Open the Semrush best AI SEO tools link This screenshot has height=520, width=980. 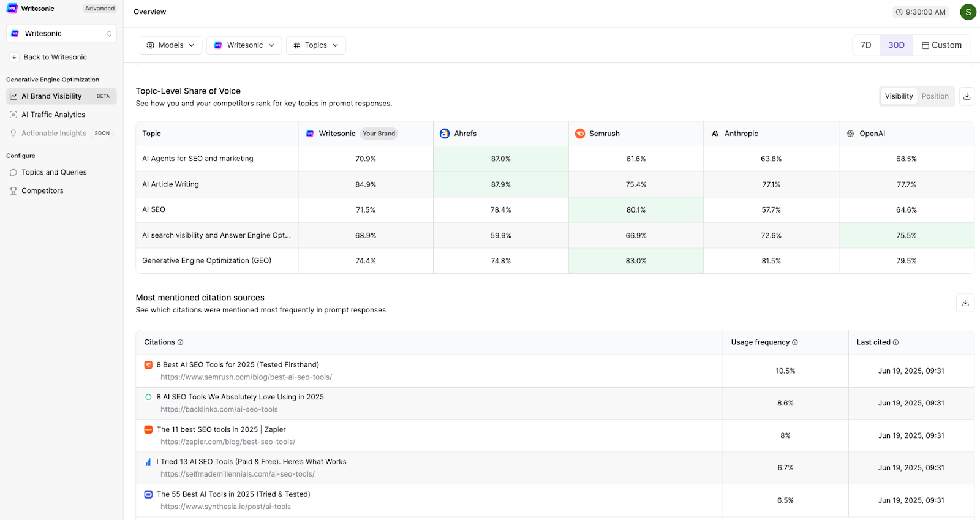point(246,377)
